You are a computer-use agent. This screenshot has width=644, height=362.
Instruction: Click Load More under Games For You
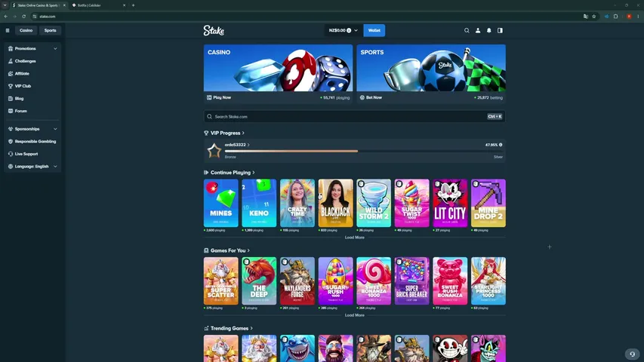coord(354,315)
